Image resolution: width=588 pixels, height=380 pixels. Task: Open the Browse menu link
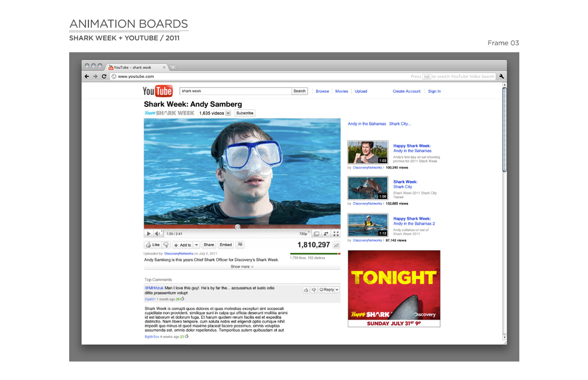point(322,91)
